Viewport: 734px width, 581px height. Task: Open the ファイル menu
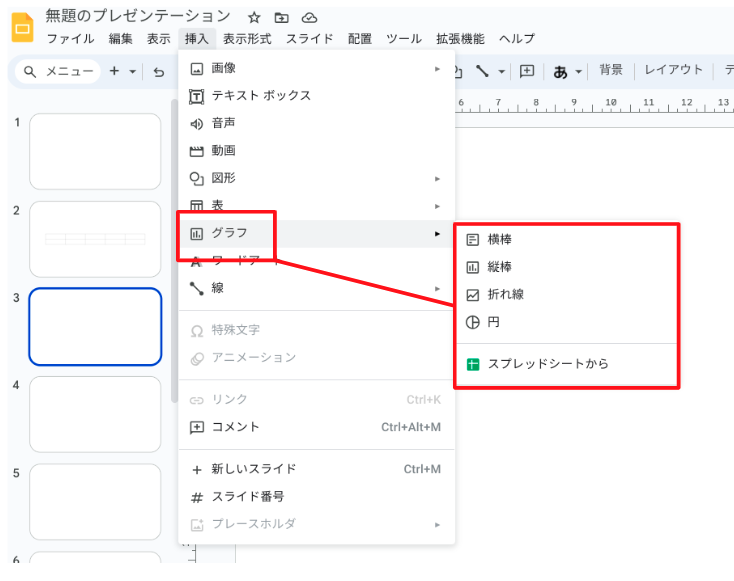[70, 38]
